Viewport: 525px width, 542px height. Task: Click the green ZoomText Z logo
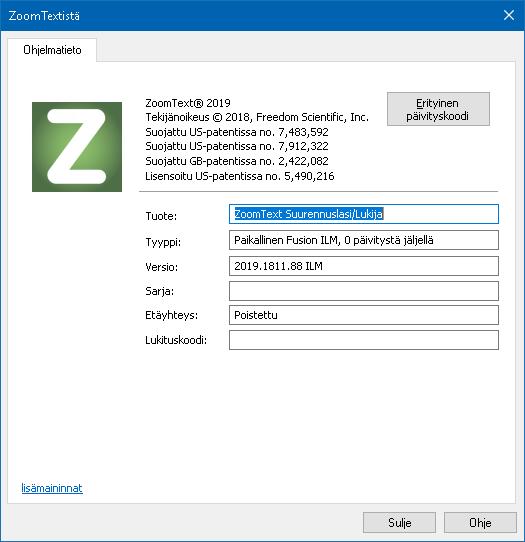point(77,147)
